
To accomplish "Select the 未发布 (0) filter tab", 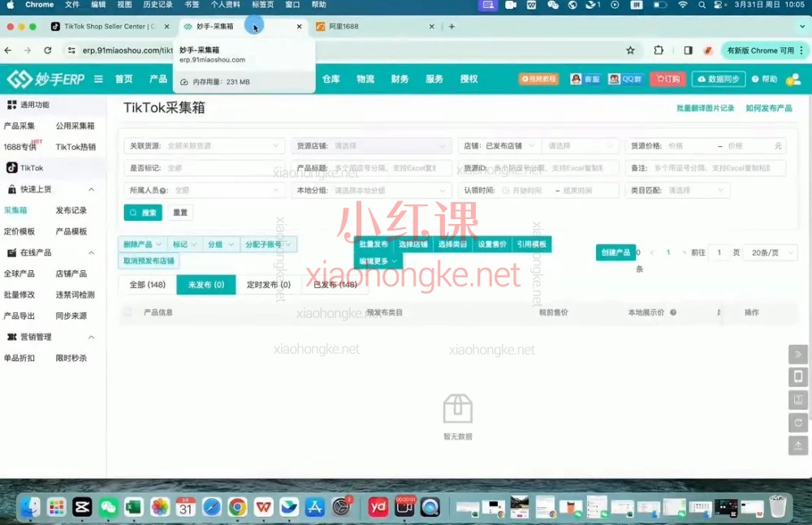I will point(205,285).
